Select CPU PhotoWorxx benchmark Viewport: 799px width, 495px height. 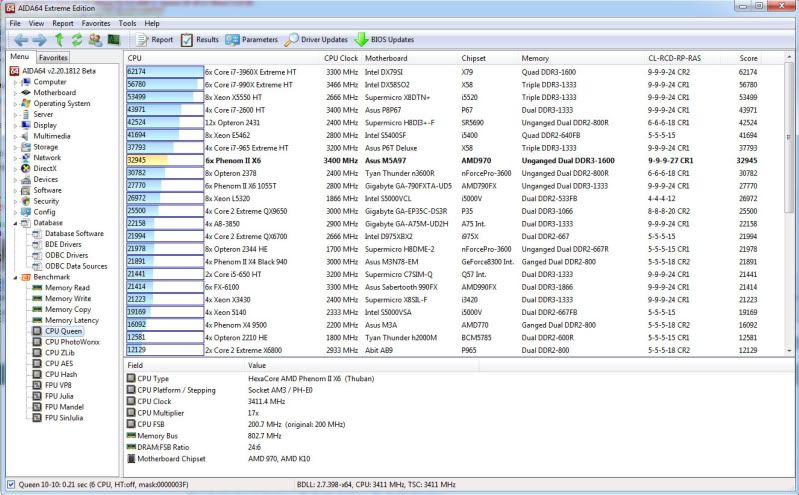pos(73,341)
